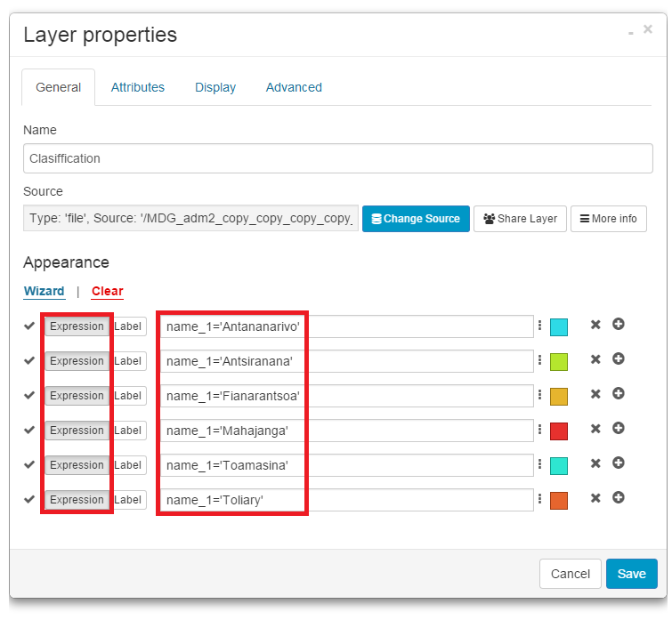Remove the Toamasina rule with its X icon

[595, 463]
